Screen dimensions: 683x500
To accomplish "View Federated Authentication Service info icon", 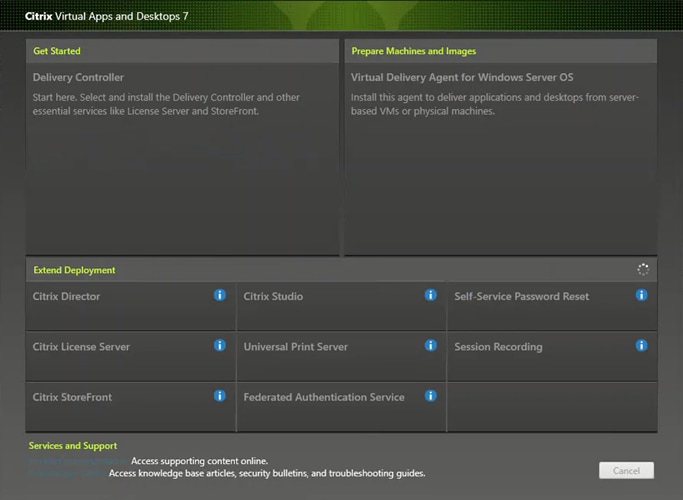I will pyautogui.click(x=431, y=395).
